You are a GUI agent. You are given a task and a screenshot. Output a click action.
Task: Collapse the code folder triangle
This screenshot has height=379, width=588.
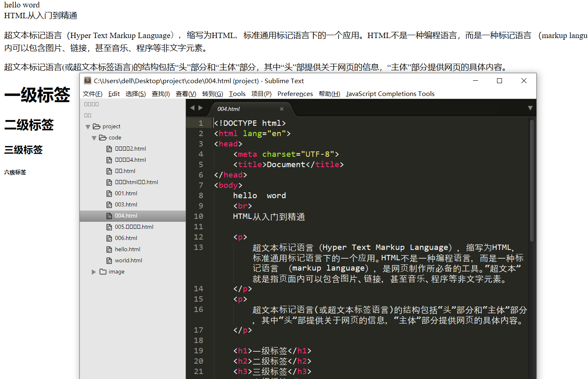(94, 138)
